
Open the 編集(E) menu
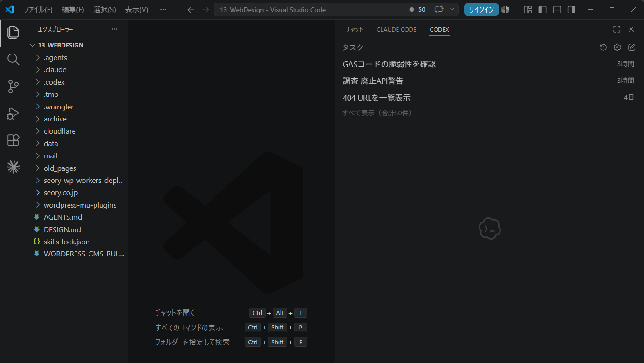[73, 9]
